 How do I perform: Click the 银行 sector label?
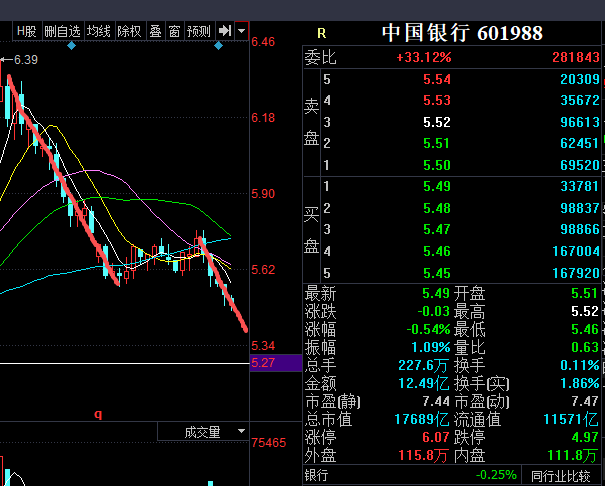316,475
